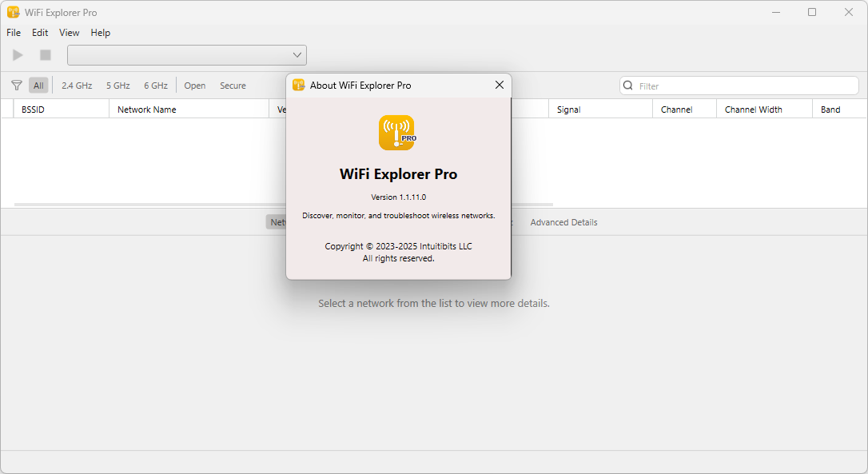Click the WiFi Explorer Pro logo in dialog
Viewport: 868px width, 474px height.
397,133
